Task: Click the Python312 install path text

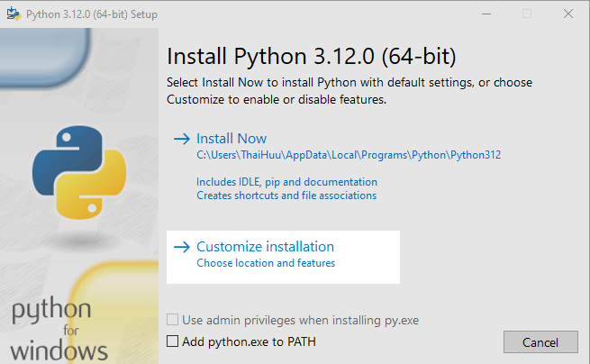Action: [x=349, y=155]
